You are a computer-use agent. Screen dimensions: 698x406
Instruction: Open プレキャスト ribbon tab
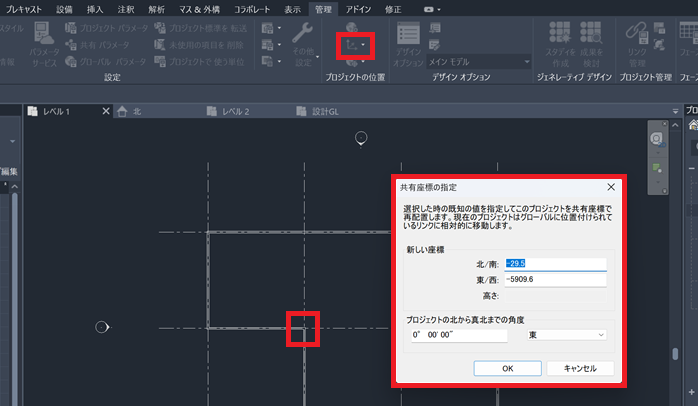pyautogui.click(x=24, y=9)
